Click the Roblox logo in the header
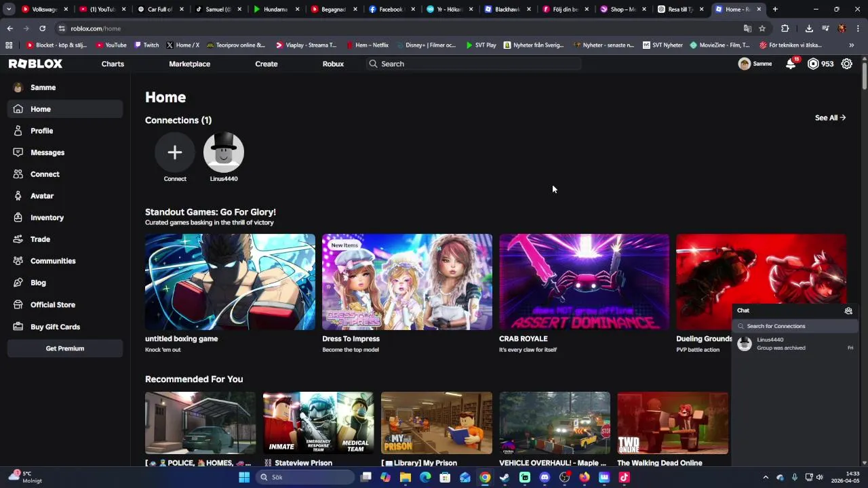The image size is (868, 488). pos(35,64)
